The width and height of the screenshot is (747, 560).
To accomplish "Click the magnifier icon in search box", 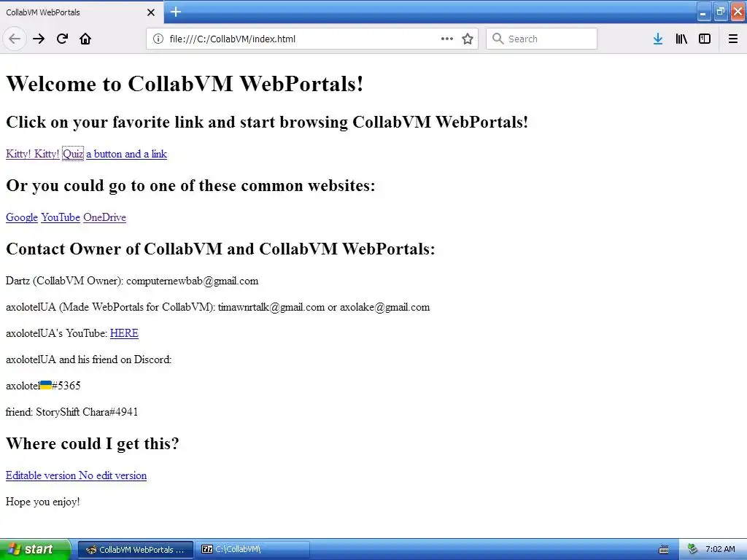I will pyautogui.click(x=498, y=39).
